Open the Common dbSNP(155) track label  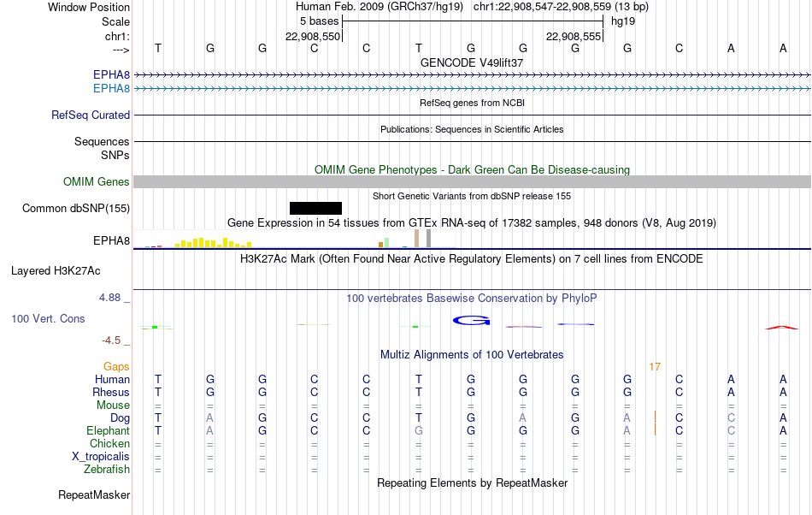[x=76, y=208]
